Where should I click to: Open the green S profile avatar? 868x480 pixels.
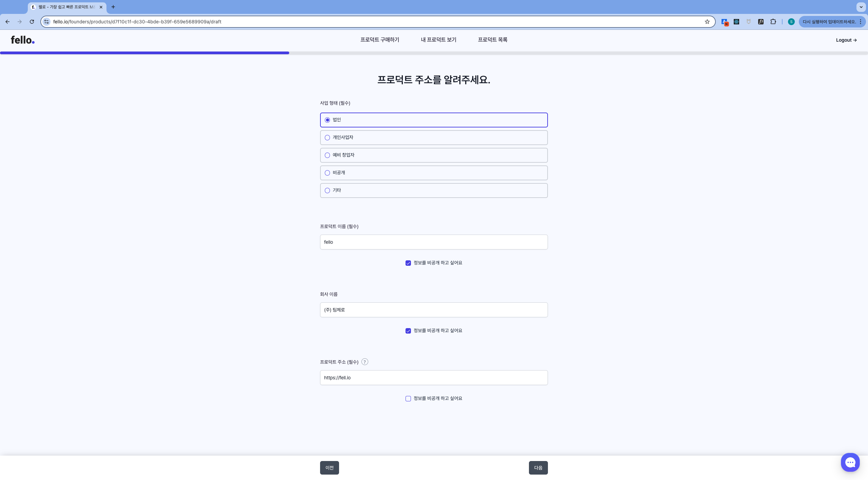pyautogui.click(x=791, y=22)
